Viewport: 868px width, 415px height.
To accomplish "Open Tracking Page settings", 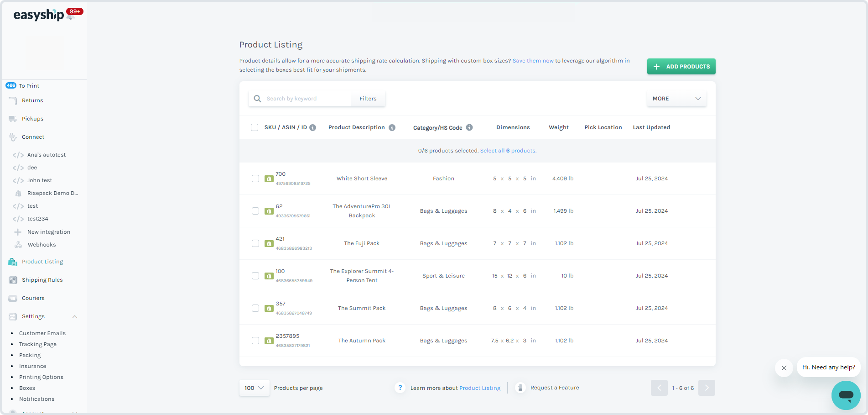I will coord(38,344).
